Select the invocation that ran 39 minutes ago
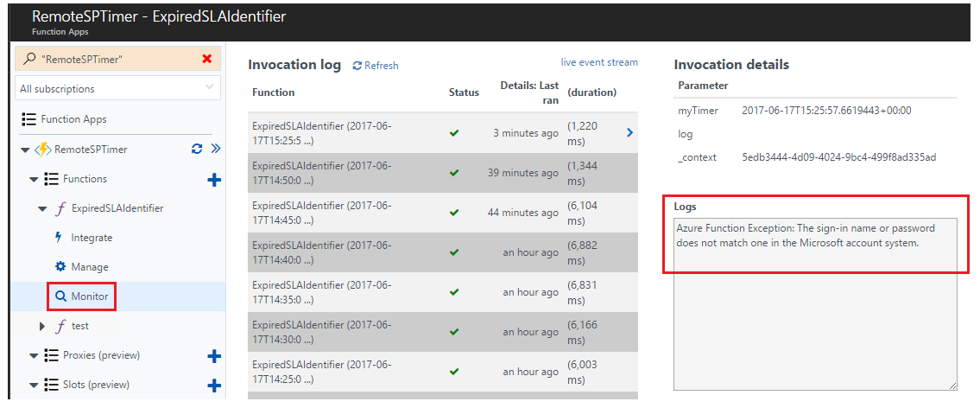980x408 pixels. 442,173
